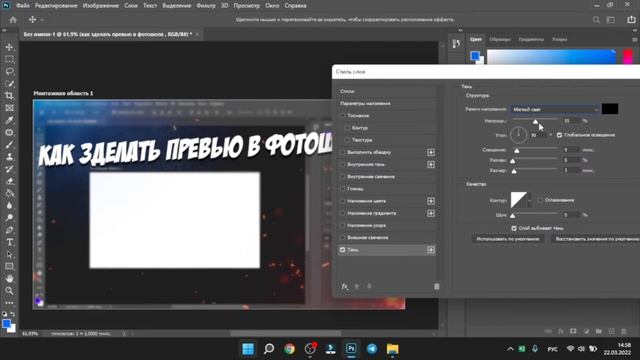Switch to the Образцы panel tab

point(500,40)
